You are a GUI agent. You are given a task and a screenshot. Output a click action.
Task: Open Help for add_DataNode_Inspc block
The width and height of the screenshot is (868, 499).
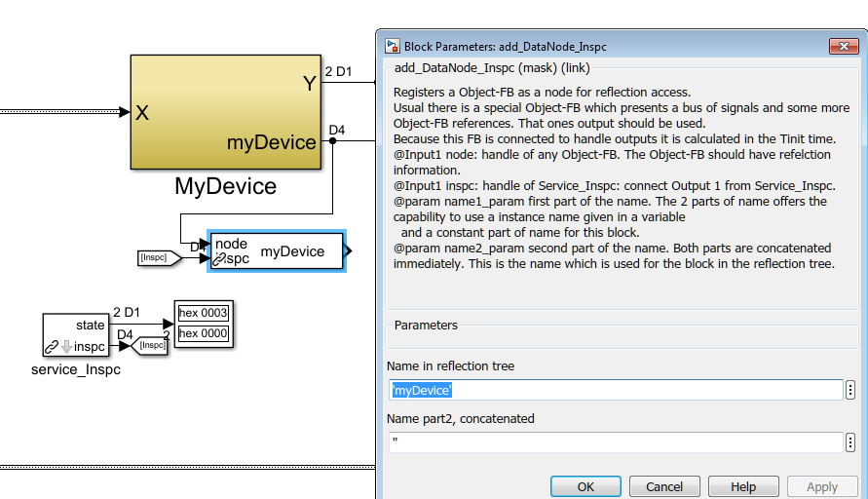coord(743,486)
